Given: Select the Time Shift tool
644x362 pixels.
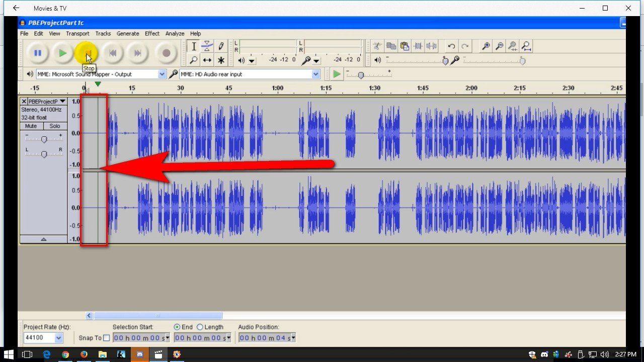Looking at the screenshot, I should pos(207,60).
